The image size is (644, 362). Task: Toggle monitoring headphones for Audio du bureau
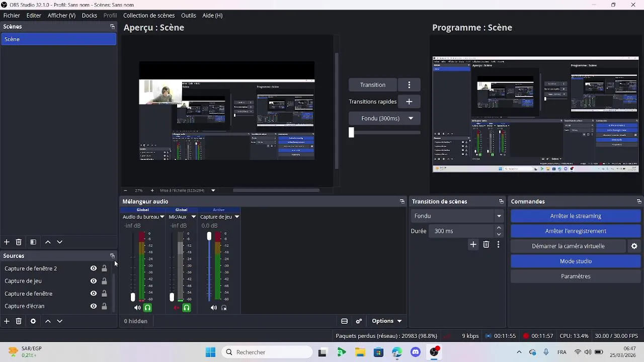(147, 308)
